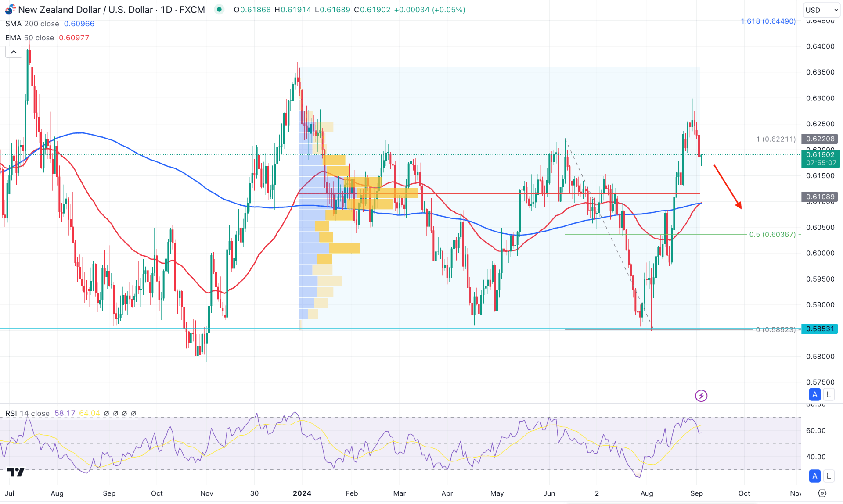Click the current price 0.61902 label
Screen dimensions: 843x504
tap(821, 158)
